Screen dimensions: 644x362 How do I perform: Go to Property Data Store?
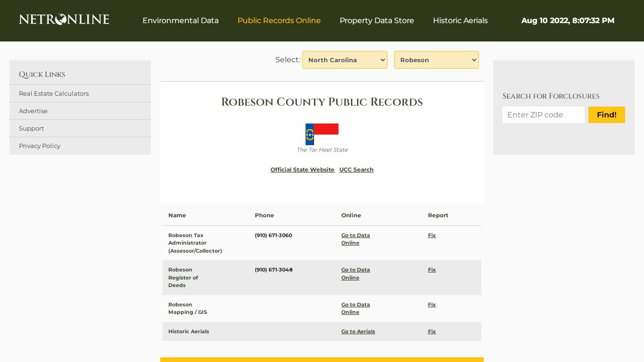click(x=377, y=21)
